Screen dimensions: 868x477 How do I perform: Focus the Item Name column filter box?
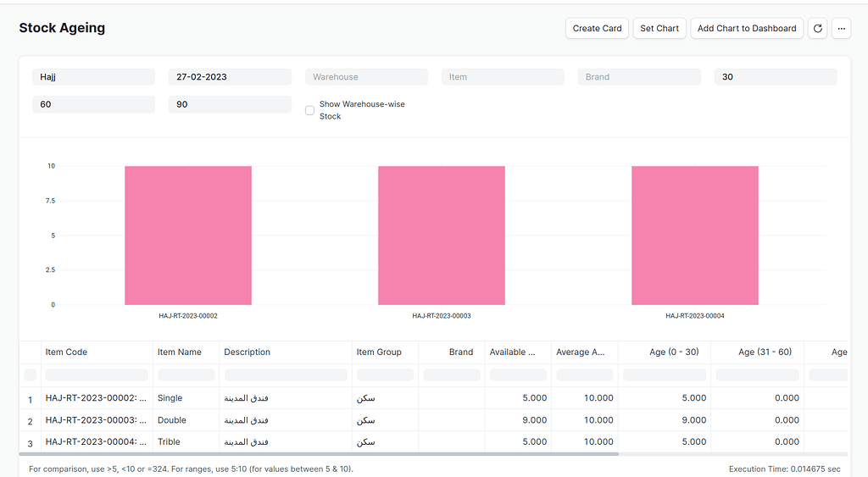click(x=186, y=374)
